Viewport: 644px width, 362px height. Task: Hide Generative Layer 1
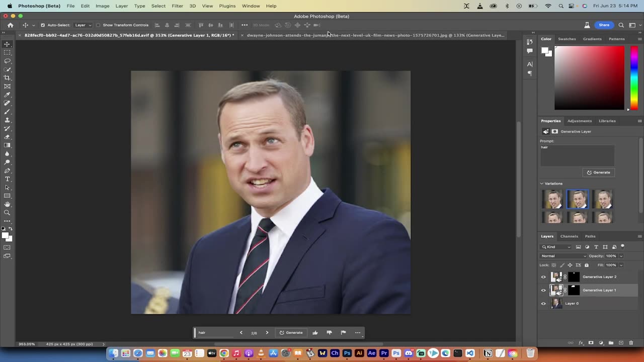tap(543, 290)
